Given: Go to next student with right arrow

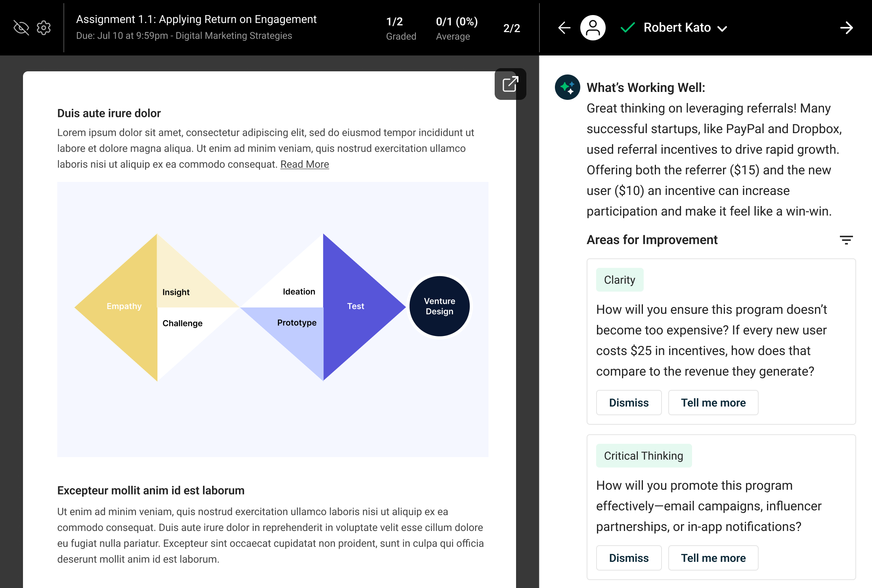Looking at the screenshot, I should click(846, 28).
